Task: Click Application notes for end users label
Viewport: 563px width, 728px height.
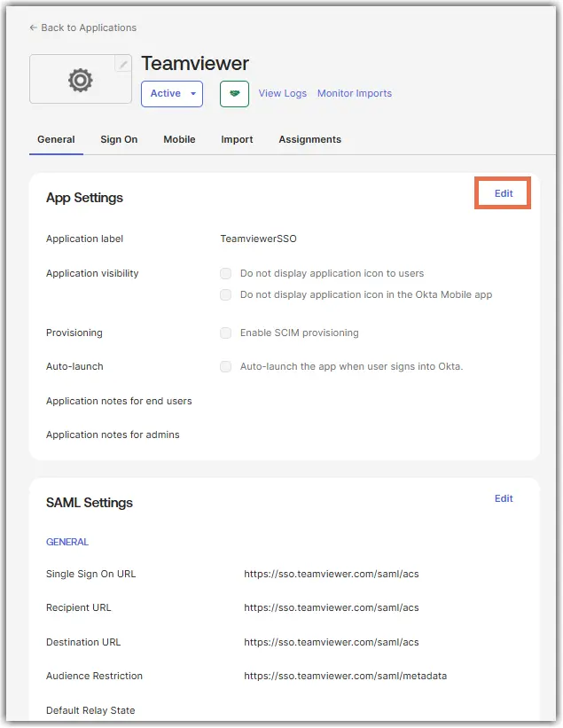Action: pos(119,401)
